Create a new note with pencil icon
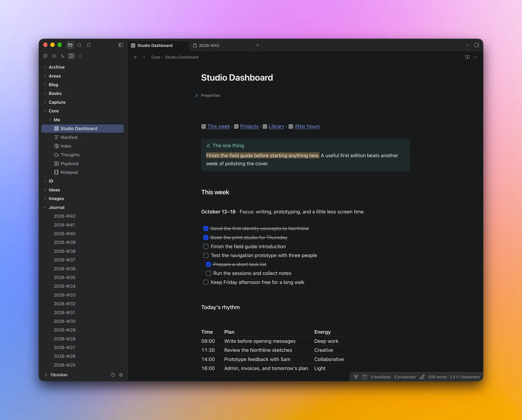The image size is (522, 420). click(x=45, y=56)
